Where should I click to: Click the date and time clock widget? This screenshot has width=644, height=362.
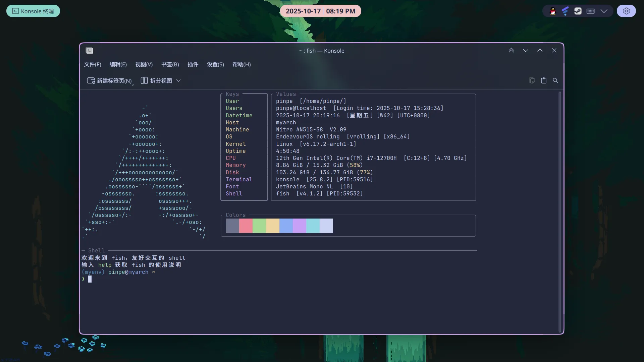point(320,11)
